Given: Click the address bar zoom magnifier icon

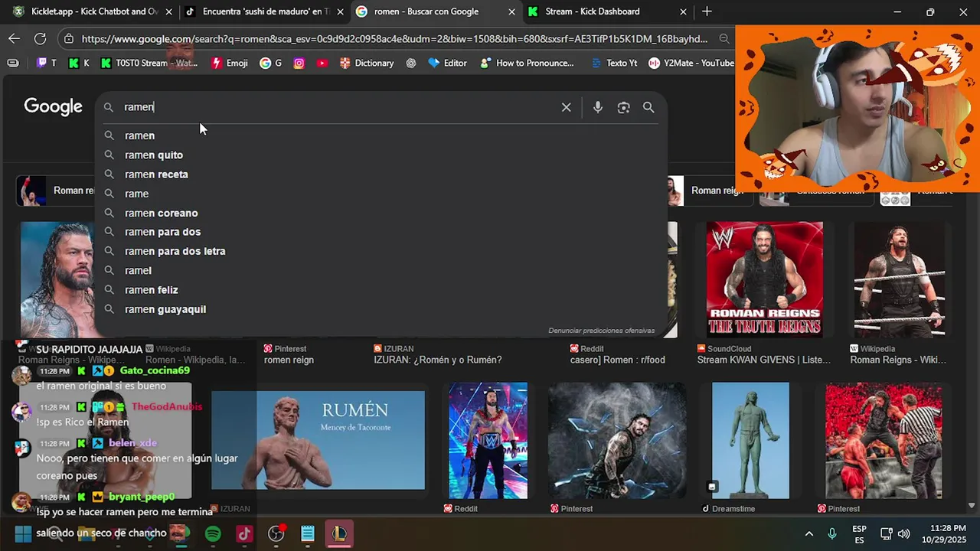Looking at the screenshot, I should [724, 38].
